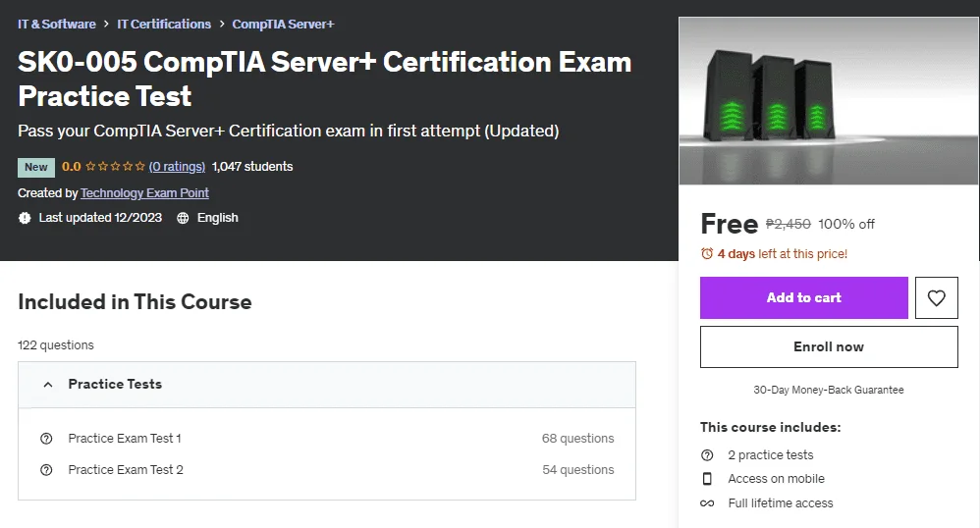Add course to wishlist with heart icon
The height and width of the screenshot is (528, 980).
[936, 298]
